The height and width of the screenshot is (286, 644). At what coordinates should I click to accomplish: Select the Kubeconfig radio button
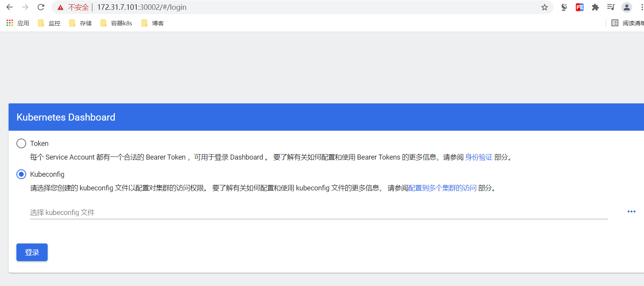coord(21,174)
